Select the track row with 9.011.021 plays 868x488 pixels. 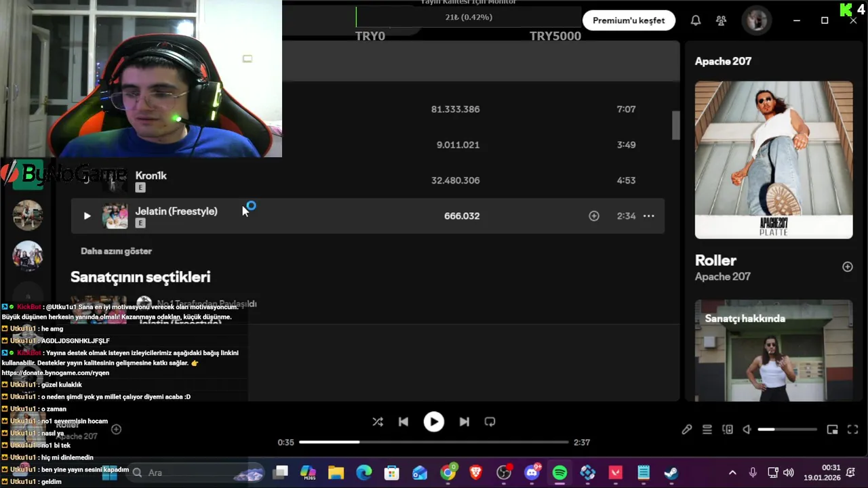click(368, 144)
